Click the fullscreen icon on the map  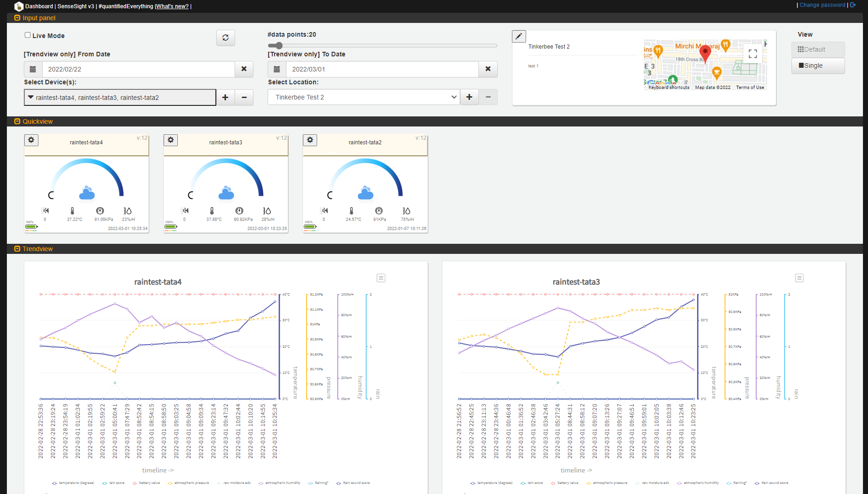click(752, 54)
